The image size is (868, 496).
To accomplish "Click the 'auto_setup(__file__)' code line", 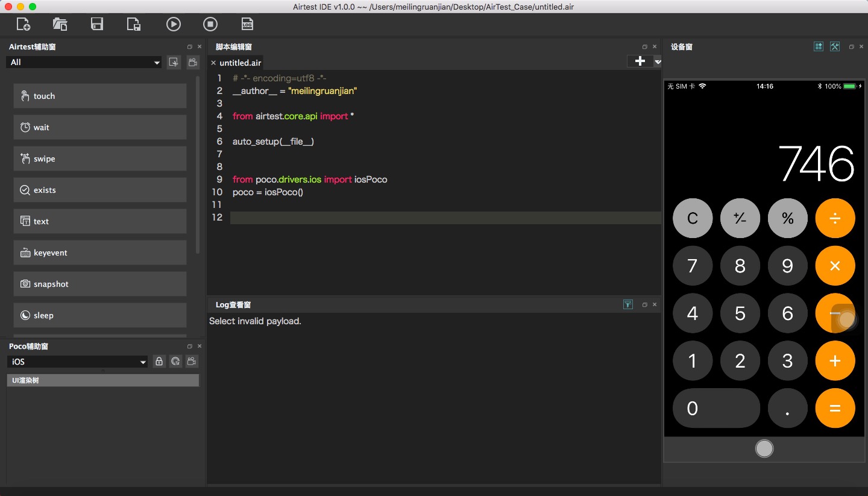I will coord(273,142).
